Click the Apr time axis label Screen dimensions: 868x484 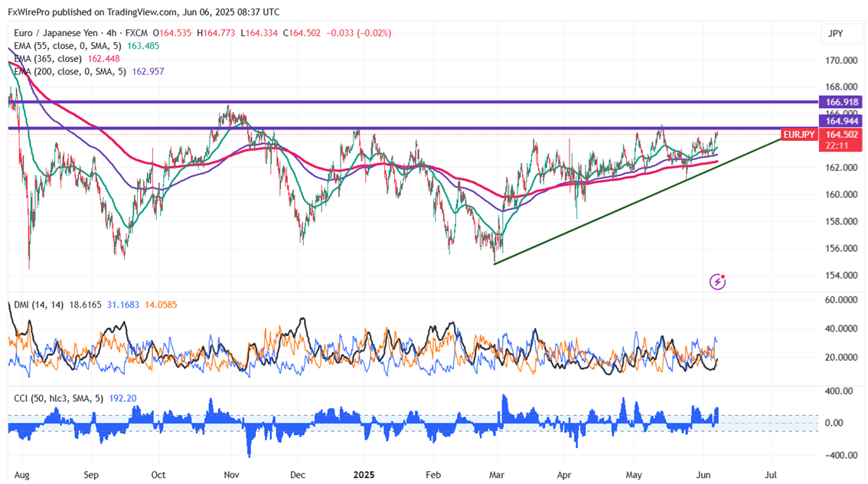click(564, 475)
